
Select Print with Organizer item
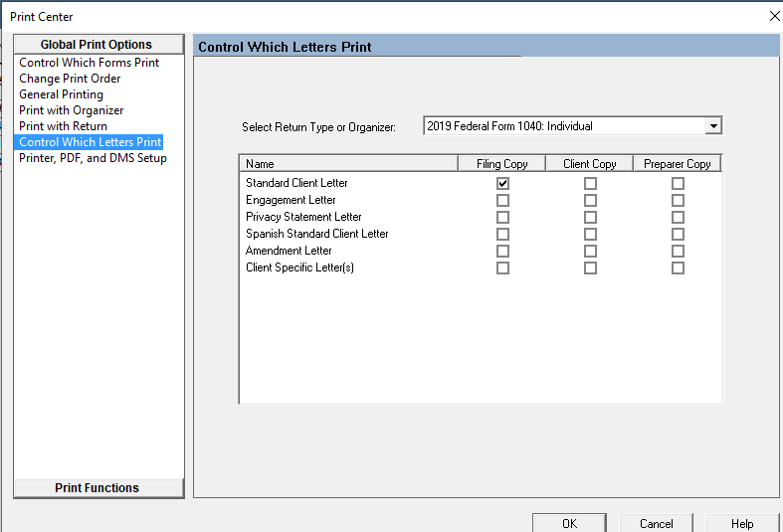(71, 110)
